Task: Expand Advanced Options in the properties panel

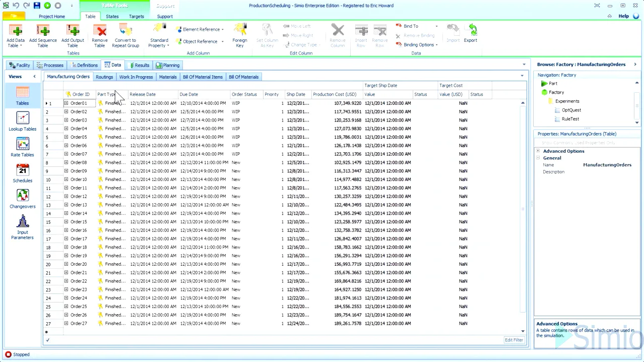Action: click(x=538, y=151)
